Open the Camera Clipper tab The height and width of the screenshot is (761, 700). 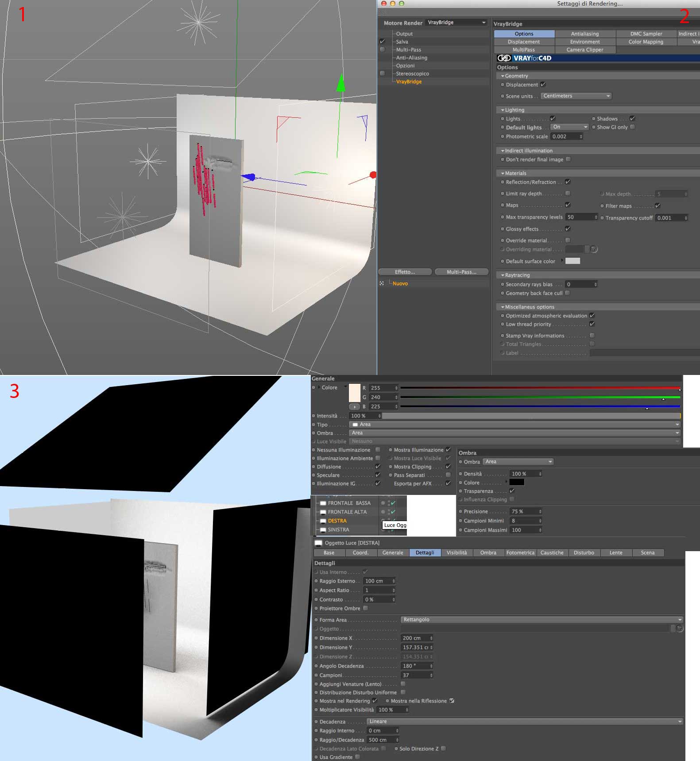click(585, 50)
